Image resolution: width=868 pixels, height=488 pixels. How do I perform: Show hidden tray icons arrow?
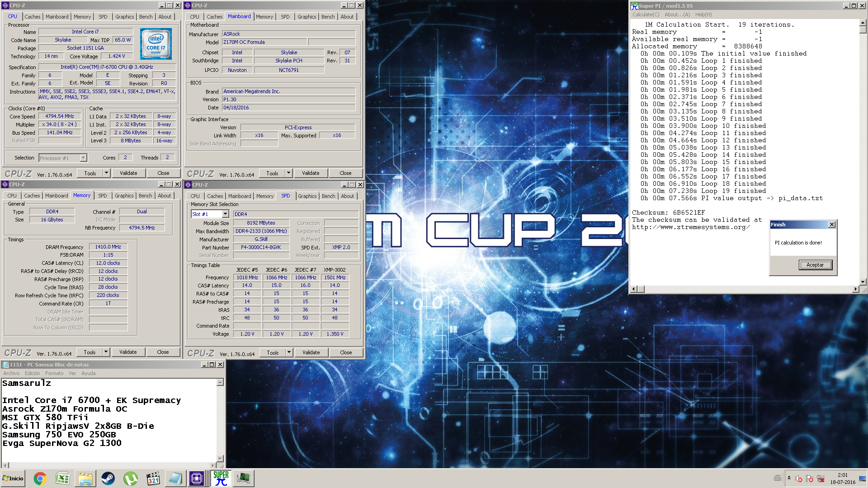point(789,478)
